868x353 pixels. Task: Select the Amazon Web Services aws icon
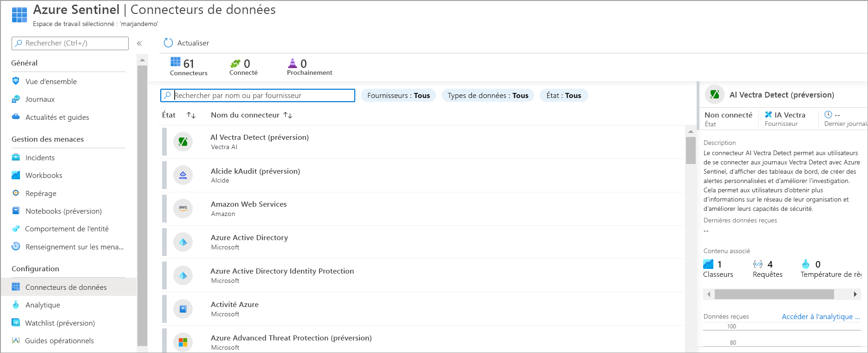click(183, 209)
